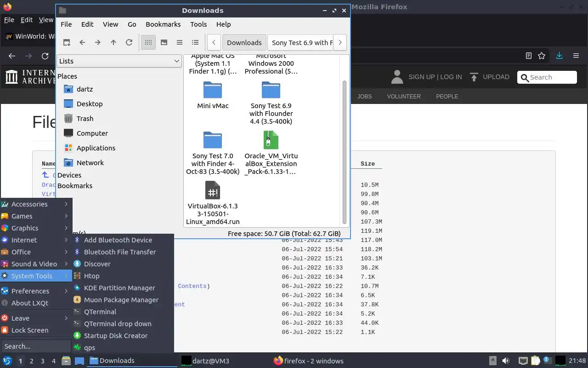Expand Internet submenu in start menu
Screen dimensions: 588x368
(36, 240)
